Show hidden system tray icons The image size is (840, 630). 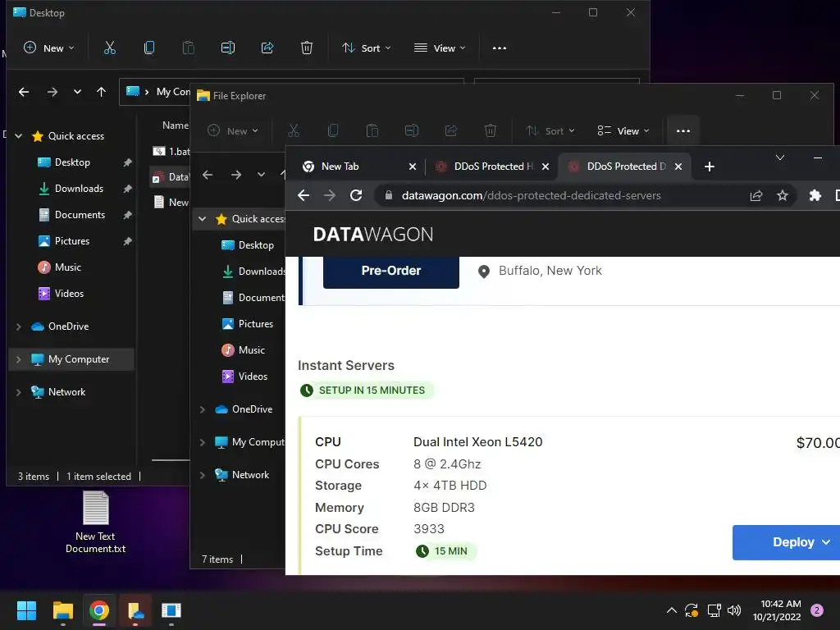click(x=671, y=610)
